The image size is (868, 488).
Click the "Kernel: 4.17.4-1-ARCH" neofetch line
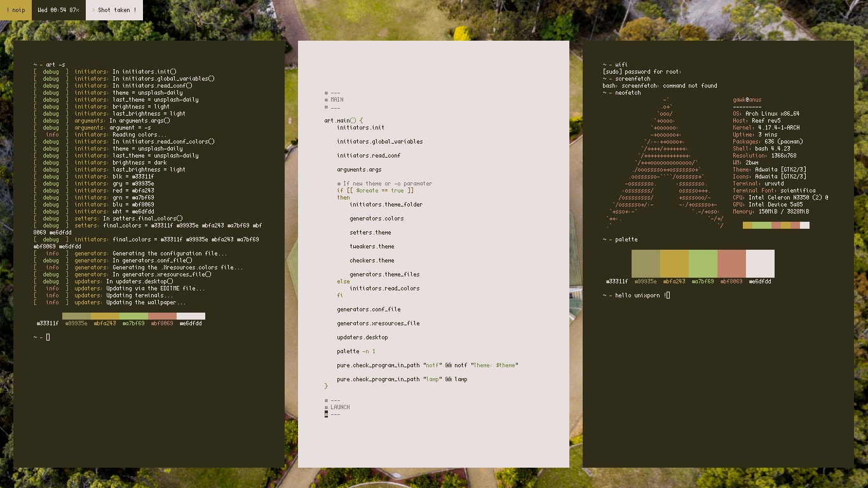pos(766,128)
